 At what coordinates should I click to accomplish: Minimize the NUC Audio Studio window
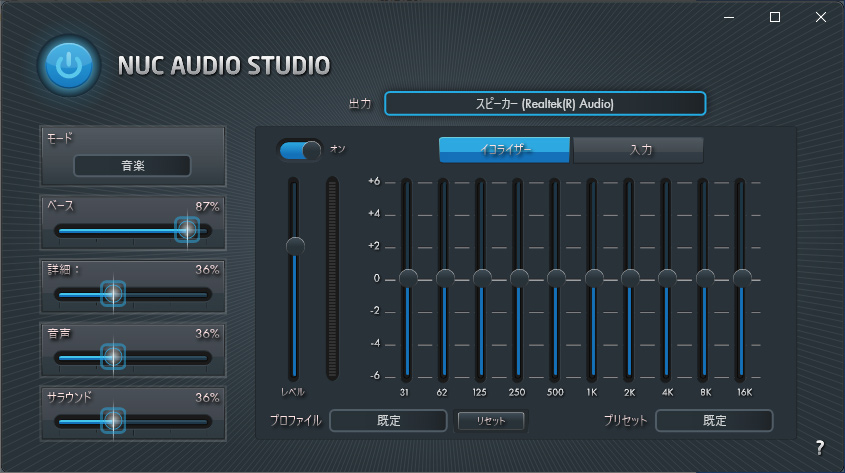729,17
